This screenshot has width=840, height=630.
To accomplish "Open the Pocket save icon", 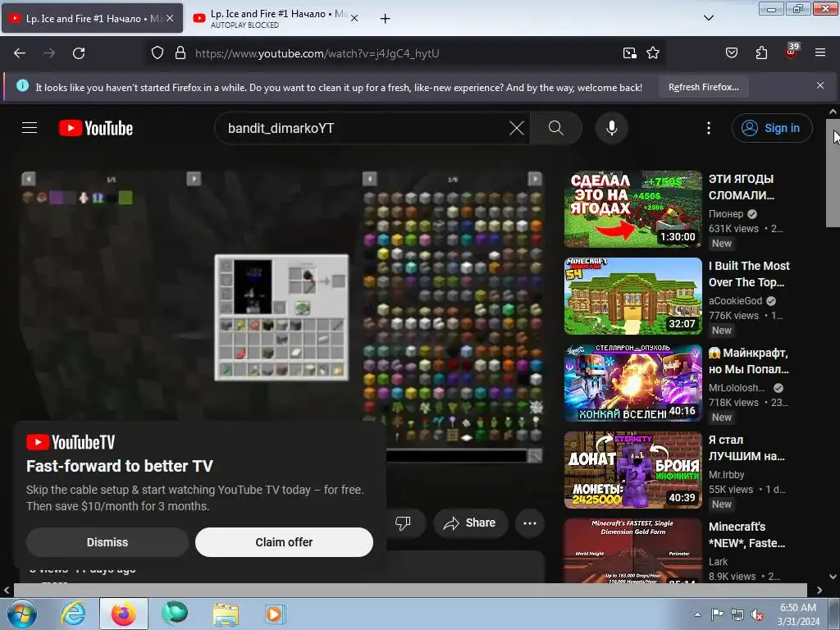I will click(731, 53).
